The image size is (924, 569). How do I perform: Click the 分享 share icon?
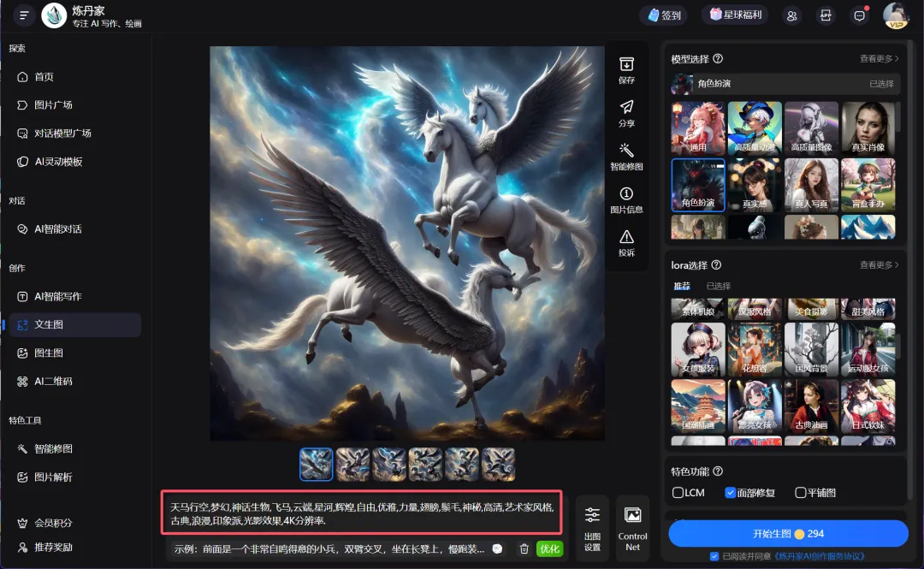[626, 108]
